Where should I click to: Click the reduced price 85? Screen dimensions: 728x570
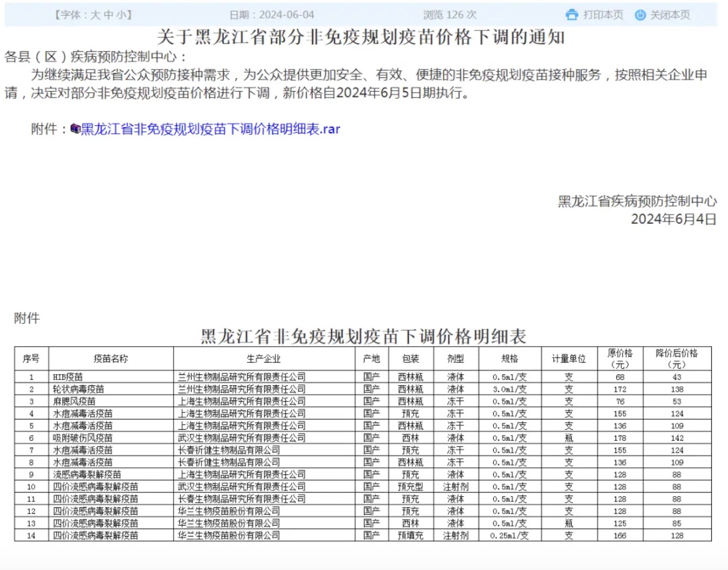click(x=677, y=523)
